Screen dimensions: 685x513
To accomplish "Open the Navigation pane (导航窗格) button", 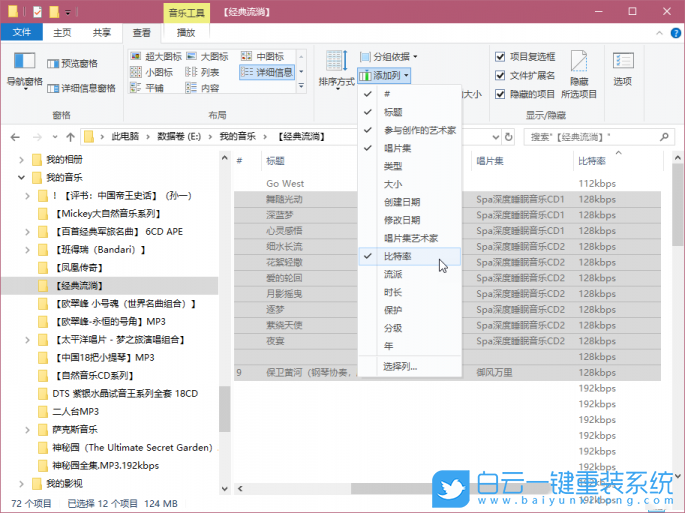I will coord(24,70).
